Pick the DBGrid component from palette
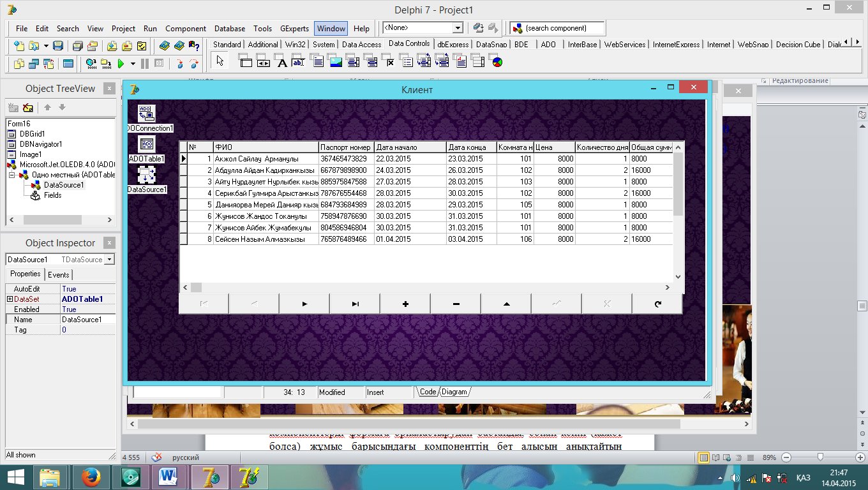This screenshot has height=490, width=868. click(x=246, y=61)
